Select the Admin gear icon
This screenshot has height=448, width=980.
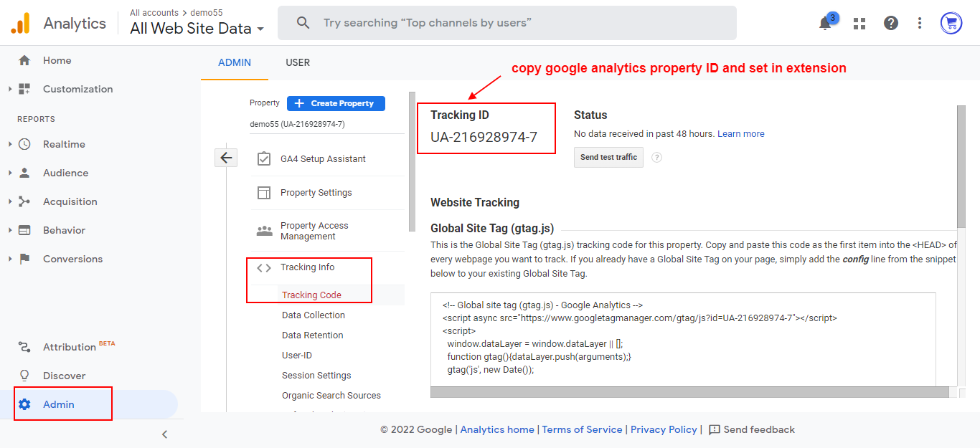(x=25, y=404)
